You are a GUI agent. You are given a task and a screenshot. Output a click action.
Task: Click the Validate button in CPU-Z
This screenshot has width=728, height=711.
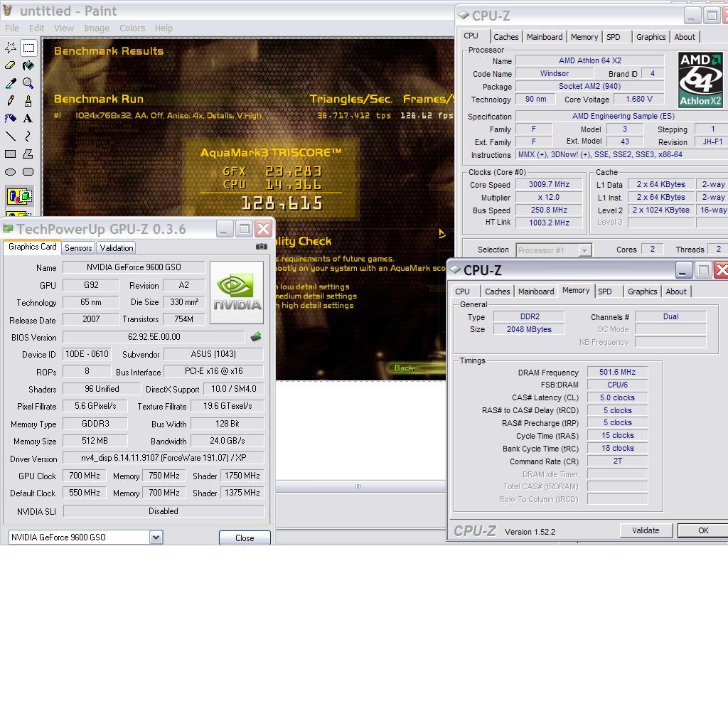646,530
